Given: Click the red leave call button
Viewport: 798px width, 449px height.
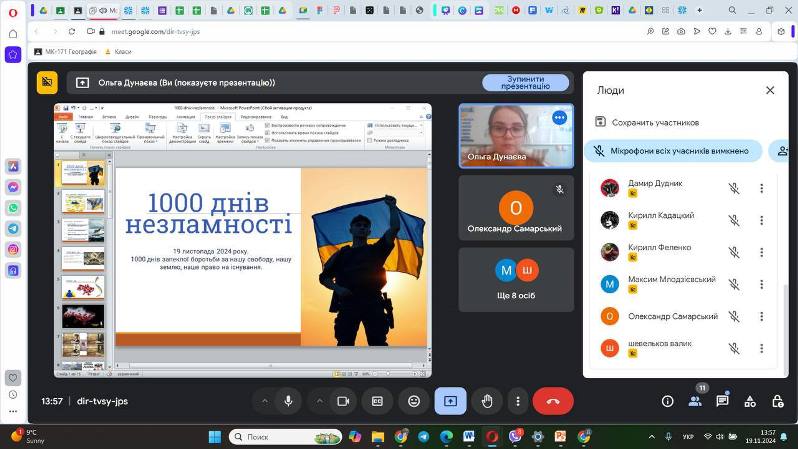Looking at the screenshot, I should click(553, 401).
